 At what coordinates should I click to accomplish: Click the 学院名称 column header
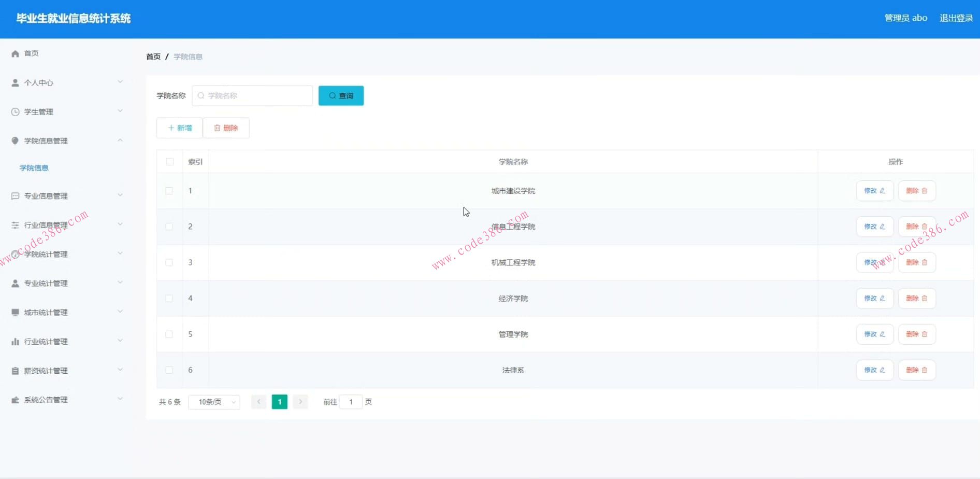coord(513,162)
